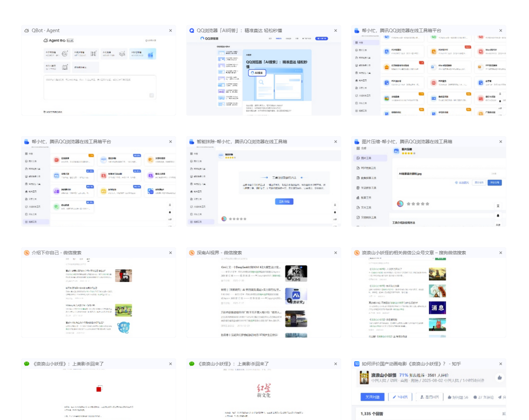Close the 图片压缩-帮小忙 tab
Screen dimensions: 529x420
pos(500,141)
